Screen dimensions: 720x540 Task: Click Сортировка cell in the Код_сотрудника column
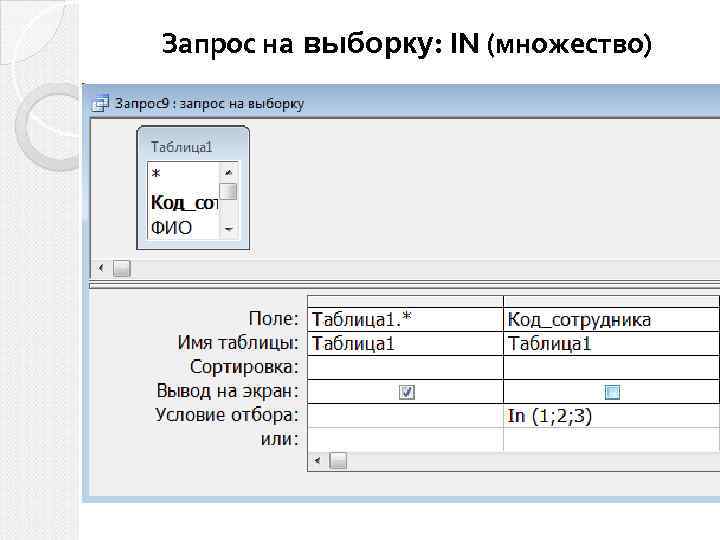pyautogui.click(x=611, y=367)
